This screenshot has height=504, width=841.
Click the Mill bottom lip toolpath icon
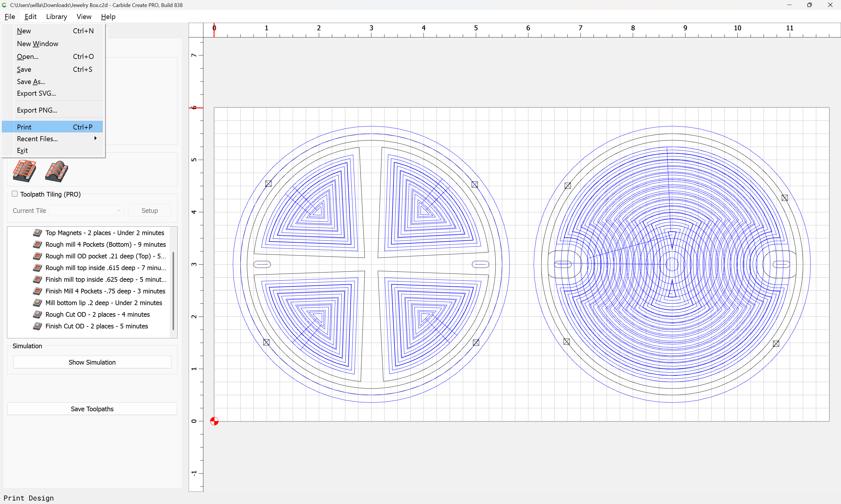(x=37, y=302)
